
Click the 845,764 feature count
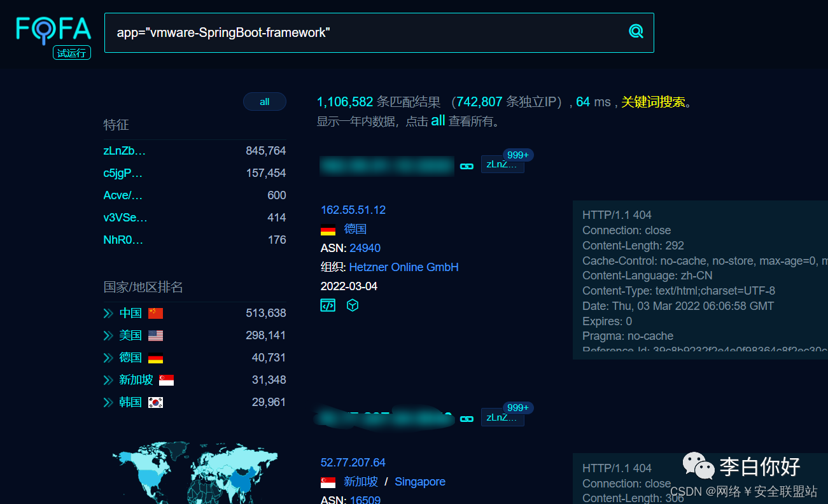coord(266,151)
